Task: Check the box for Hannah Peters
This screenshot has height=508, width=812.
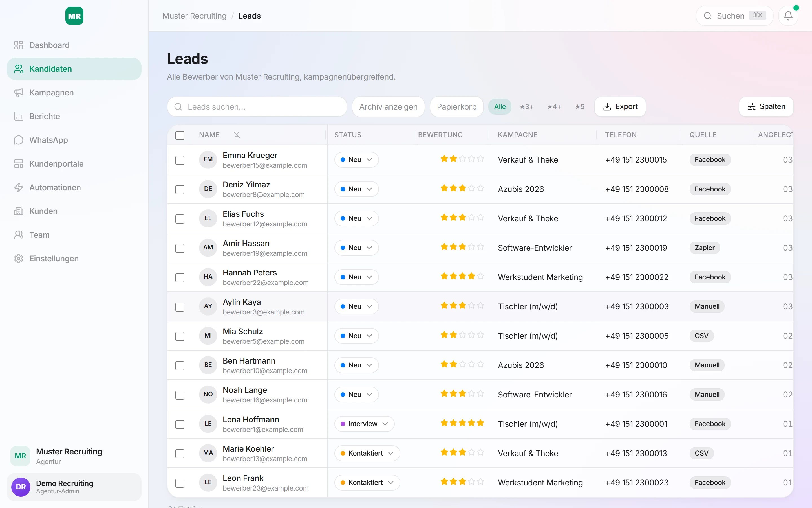Action: tap(180, 277)
